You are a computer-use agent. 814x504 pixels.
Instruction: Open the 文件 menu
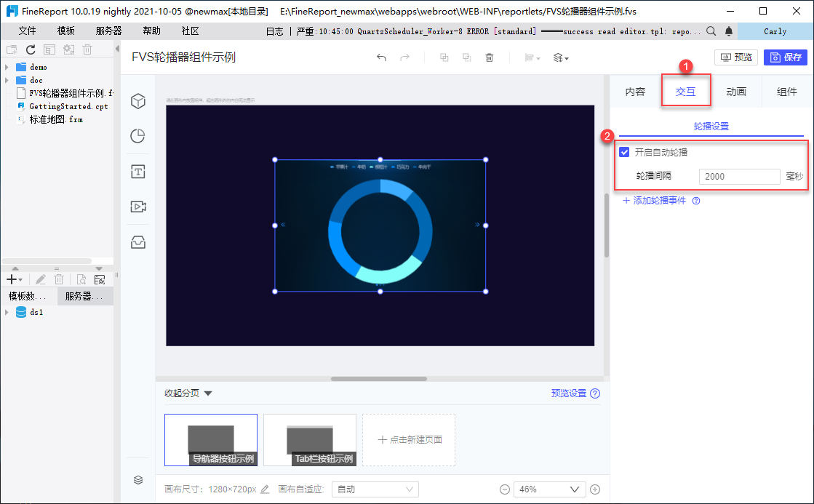27,31
